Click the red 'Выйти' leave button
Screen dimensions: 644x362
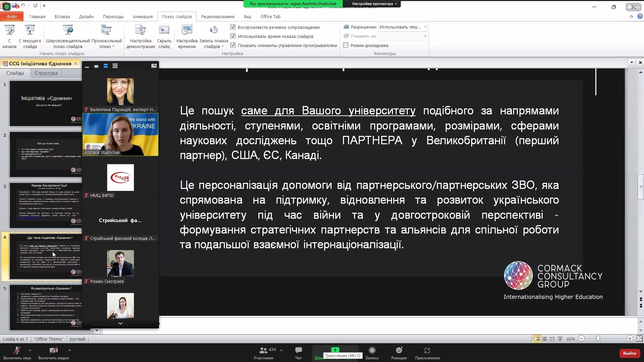point(629,353)
